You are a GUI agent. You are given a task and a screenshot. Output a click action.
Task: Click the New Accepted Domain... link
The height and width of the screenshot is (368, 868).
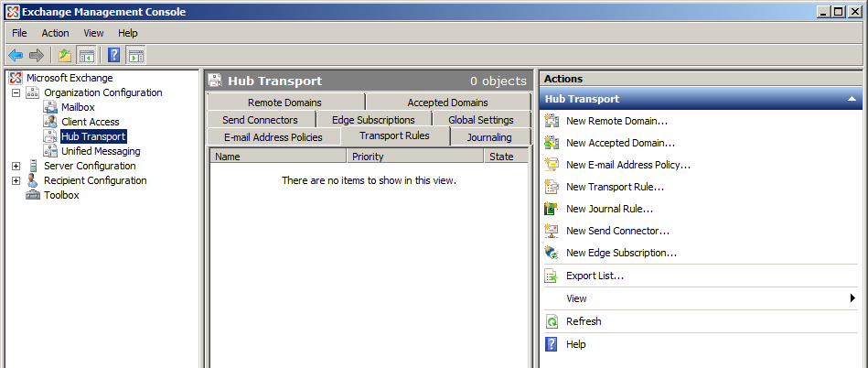point(620,143)
